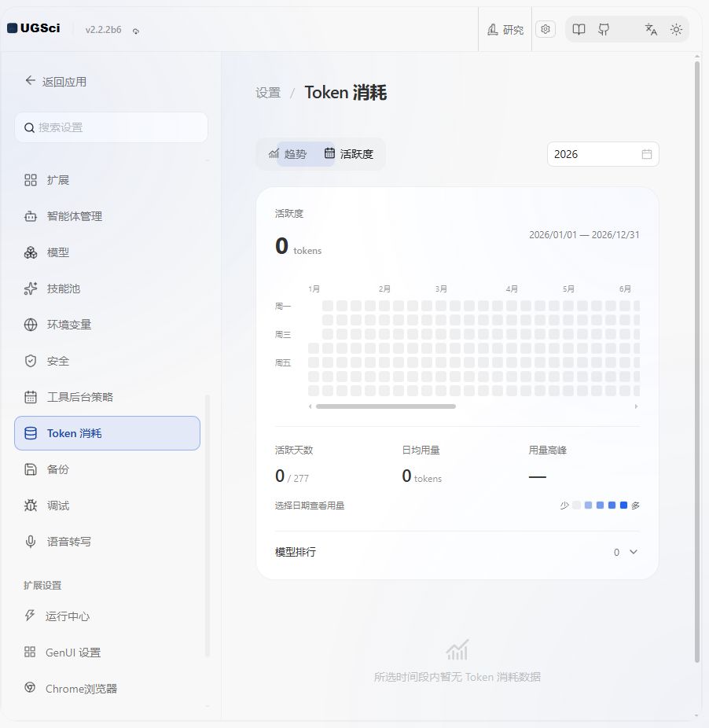Click the language translate icon
Viewport: 709px width, 728px height.
tap(651, 30)
